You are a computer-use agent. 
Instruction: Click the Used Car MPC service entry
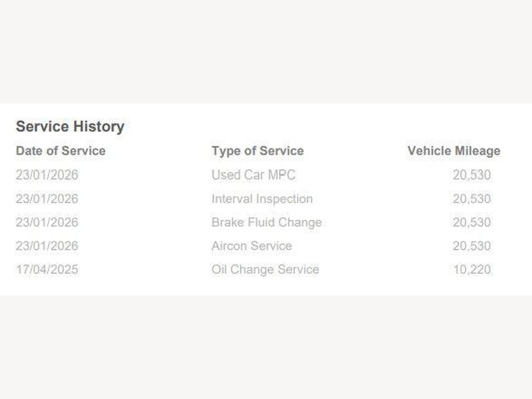click(x=253, y=175)
